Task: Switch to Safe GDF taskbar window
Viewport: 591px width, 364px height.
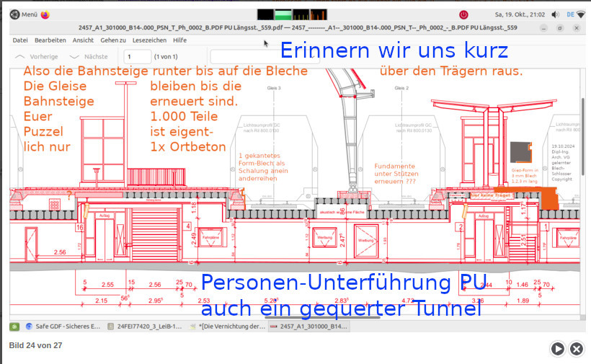Action: [63, 327]
